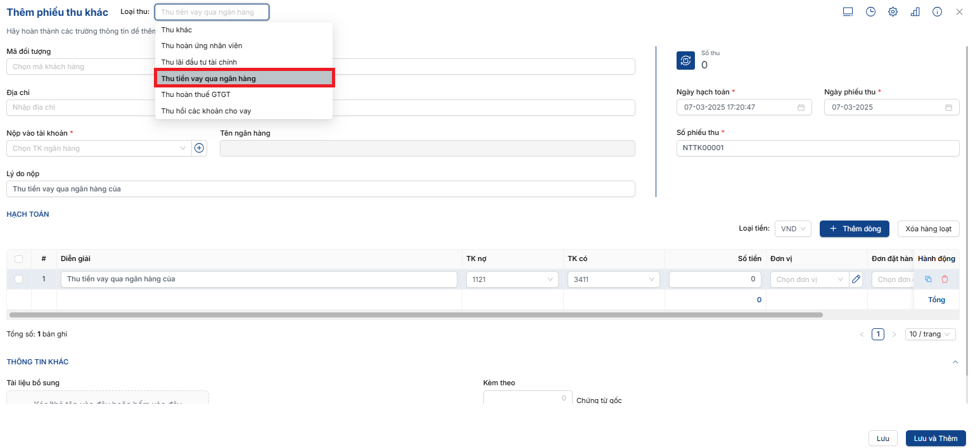Add new bank account with plus icon

pos(199,148)
